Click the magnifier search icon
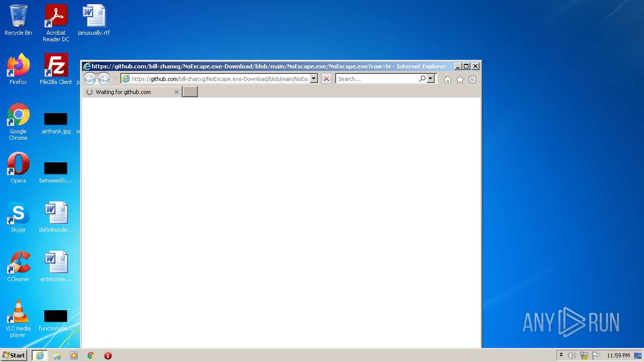The image size is (644, 362). [x=423, y=79]
